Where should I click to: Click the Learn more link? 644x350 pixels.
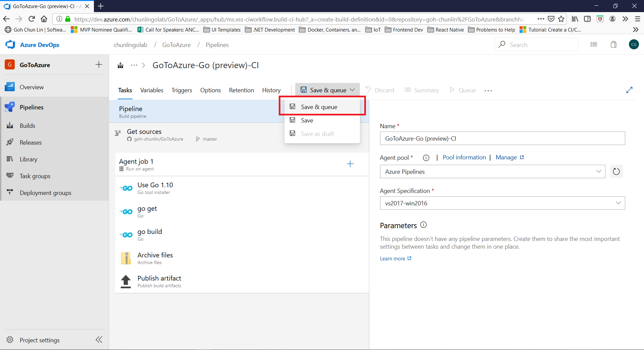click(392, 259)
